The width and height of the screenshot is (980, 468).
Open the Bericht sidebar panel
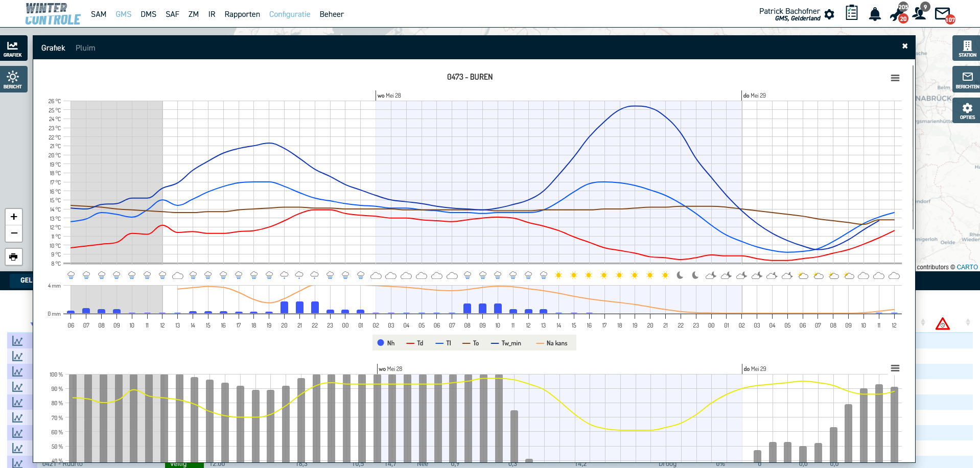pos(13,80)
